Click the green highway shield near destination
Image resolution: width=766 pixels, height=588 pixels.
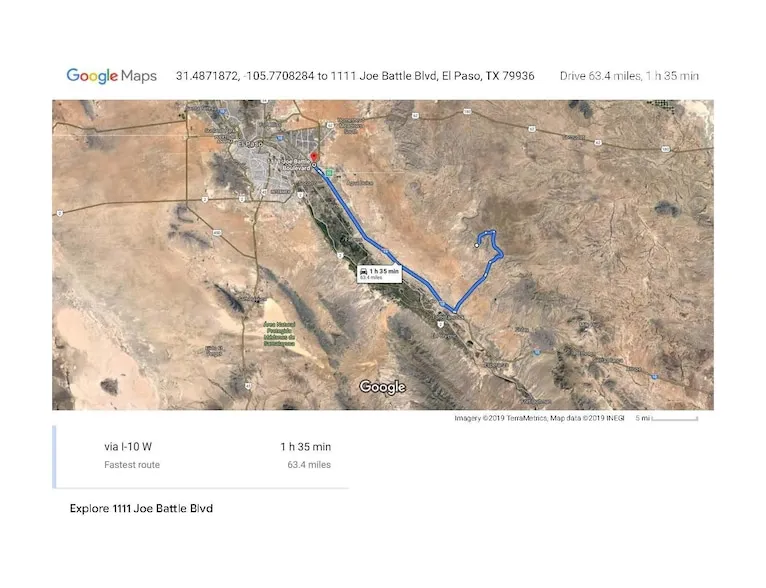point(329,172)
